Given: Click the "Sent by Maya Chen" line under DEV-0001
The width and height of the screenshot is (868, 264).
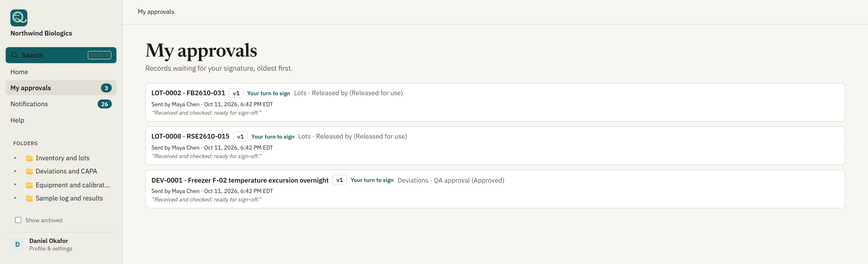Looking at the screenshot, I should pyautogui.click(x=212, y=191).
